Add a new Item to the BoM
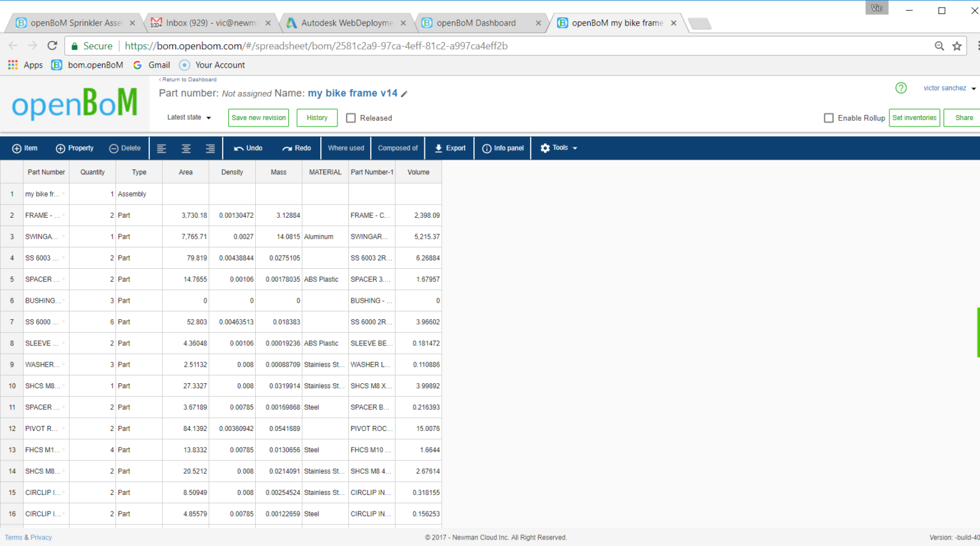The height and width of the screenshot is (546, 980). 25,148
